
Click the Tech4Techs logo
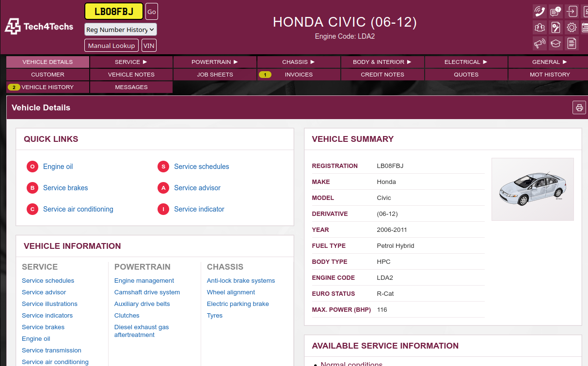tap(39, 26)
